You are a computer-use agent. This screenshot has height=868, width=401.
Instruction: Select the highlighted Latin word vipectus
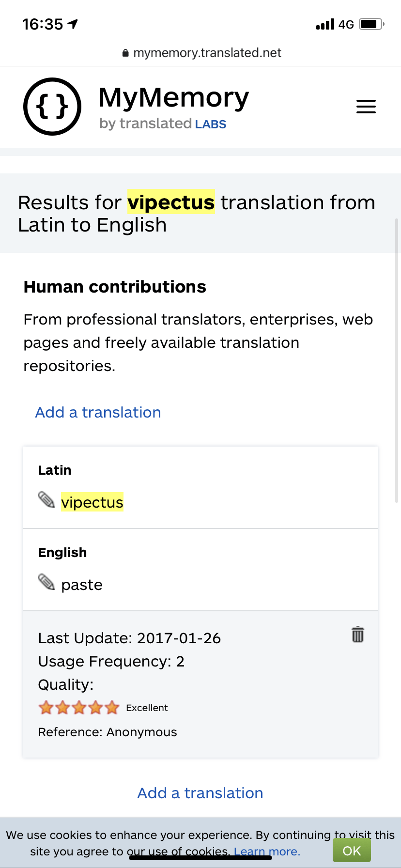(92, 502)
